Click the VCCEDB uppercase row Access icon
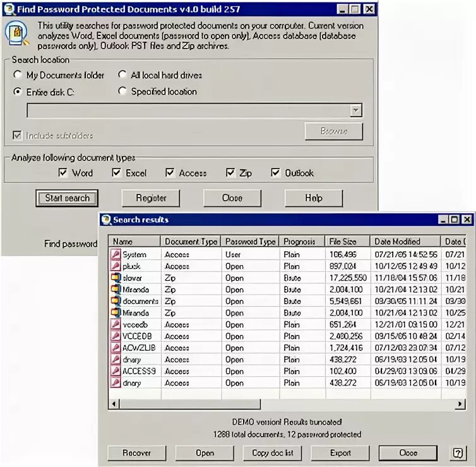The width and height of the screenshot is (476, 467). 116,336
